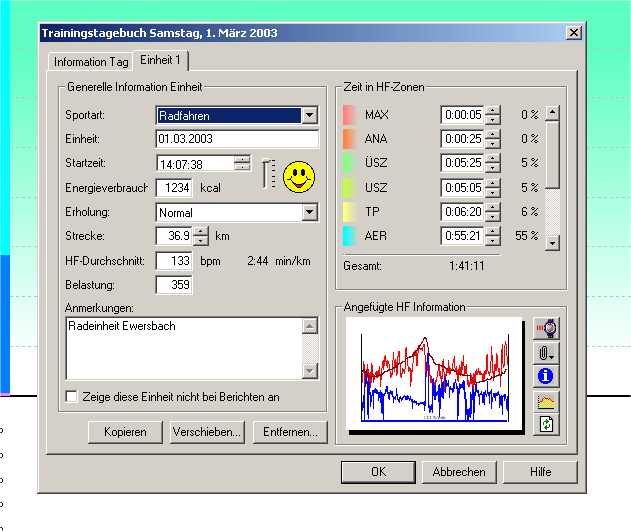Click the green refresh document icon
Viewport: 631px width, 531px height.
click(547, 424)
